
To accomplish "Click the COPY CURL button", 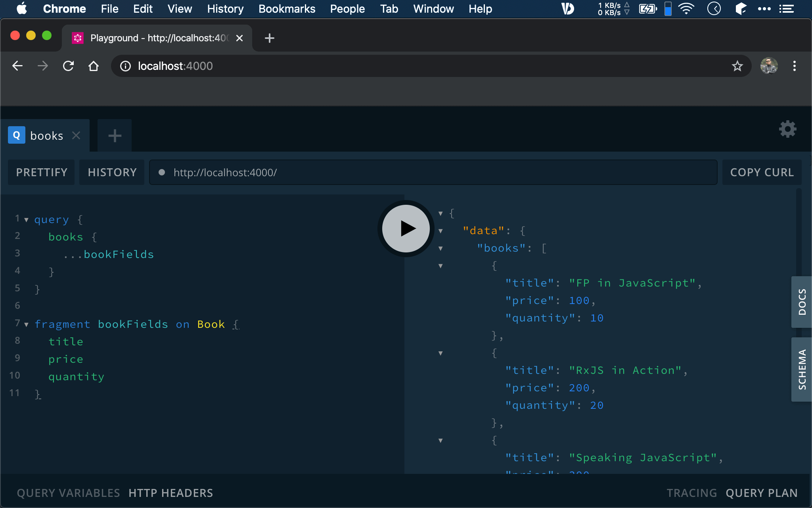I will [x=762, y=171].
